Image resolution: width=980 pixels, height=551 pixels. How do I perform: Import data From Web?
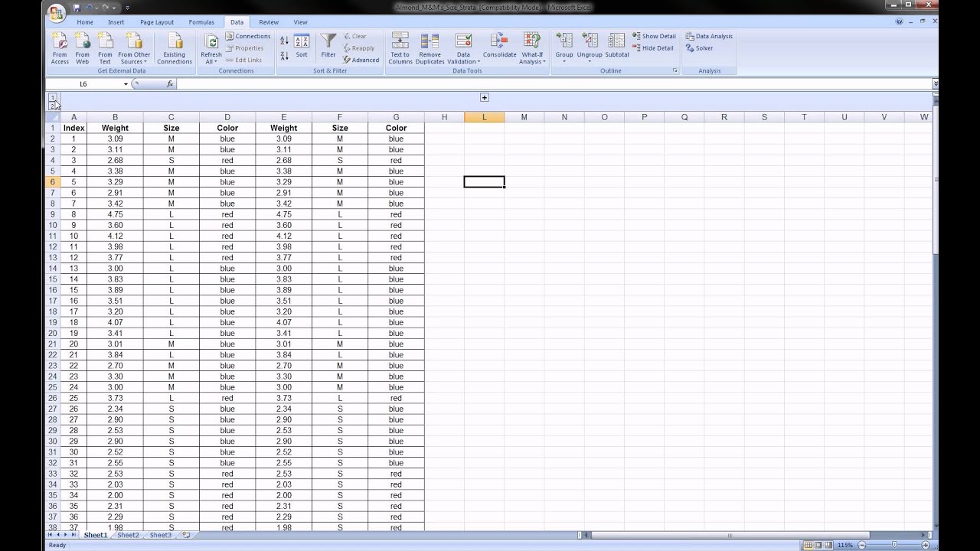(x=82, y=48)
